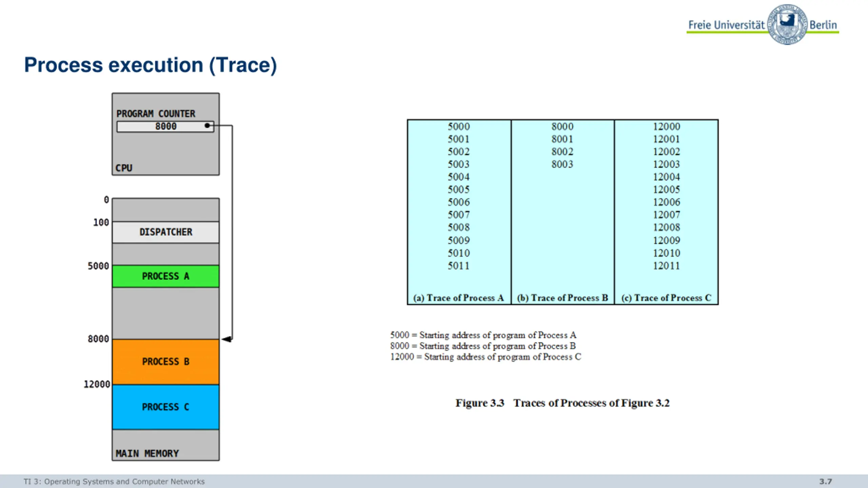868x488 pixels.
Task: Click the slide number 3.7
Action: (826, 482)
